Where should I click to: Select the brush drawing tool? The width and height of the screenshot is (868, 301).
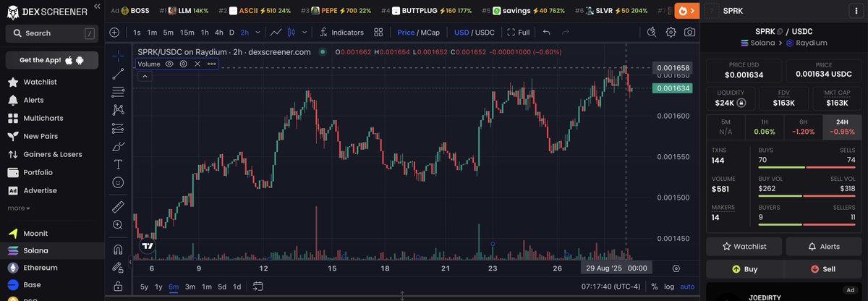click(x=118, y=146)
